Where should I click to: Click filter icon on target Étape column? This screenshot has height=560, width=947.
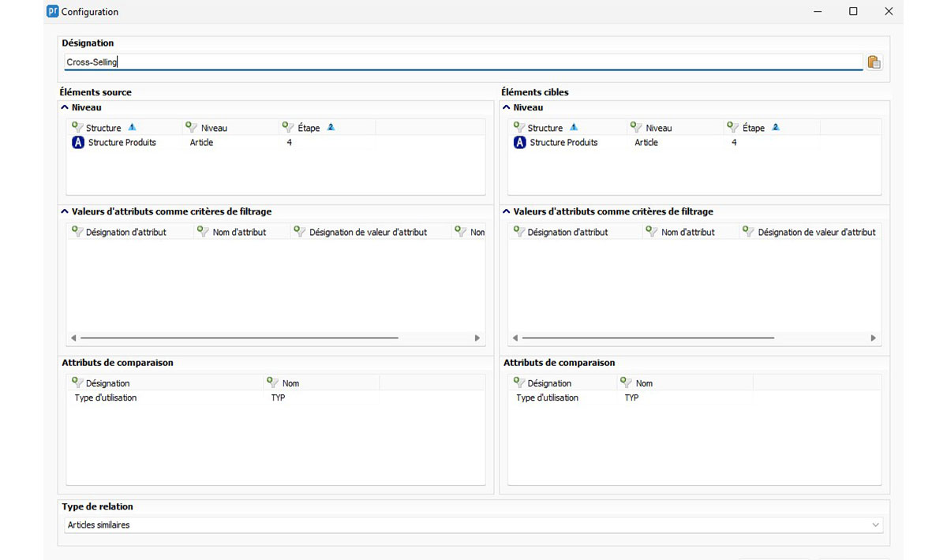click(732, 127)
